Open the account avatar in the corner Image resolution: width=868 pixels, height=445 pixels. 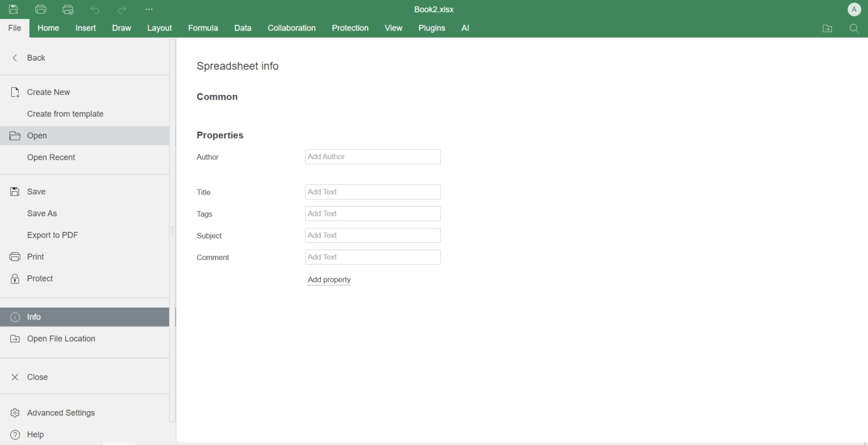854,9
